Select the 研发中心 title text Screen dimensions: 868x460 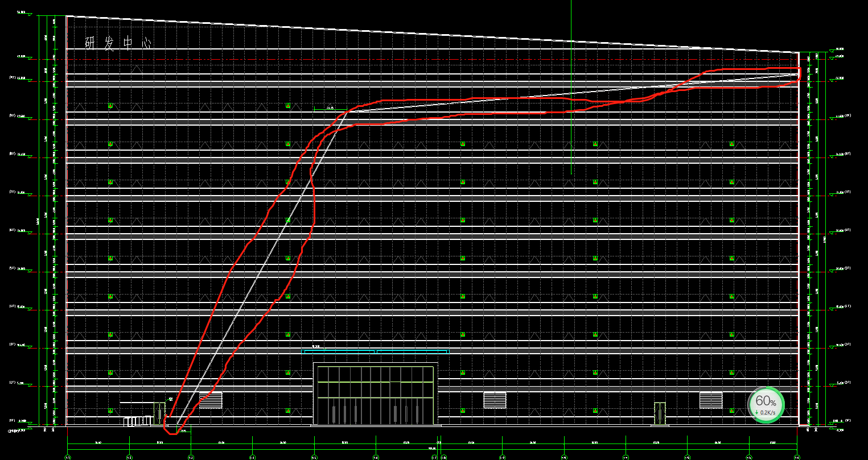tap(118, 43)
